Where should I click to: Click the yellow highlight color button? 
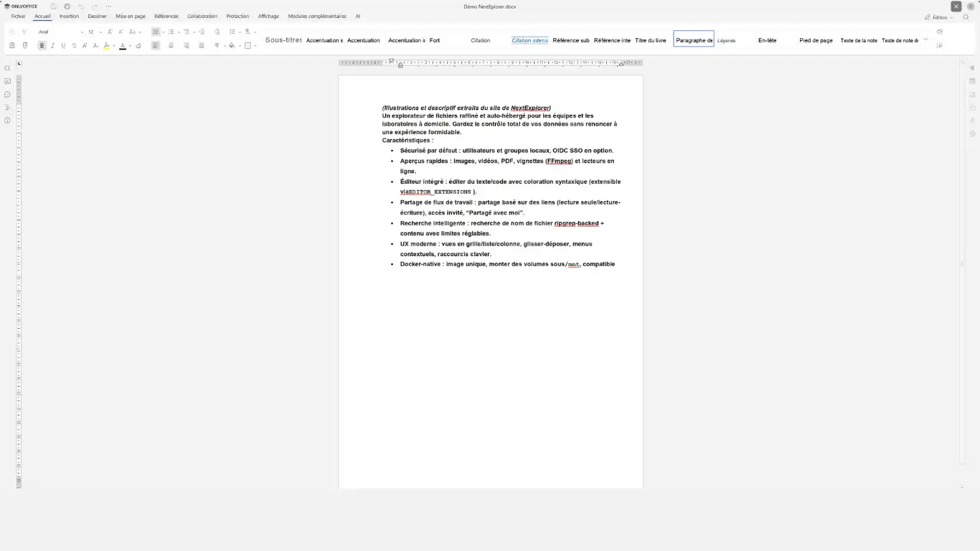coord(107,45)
